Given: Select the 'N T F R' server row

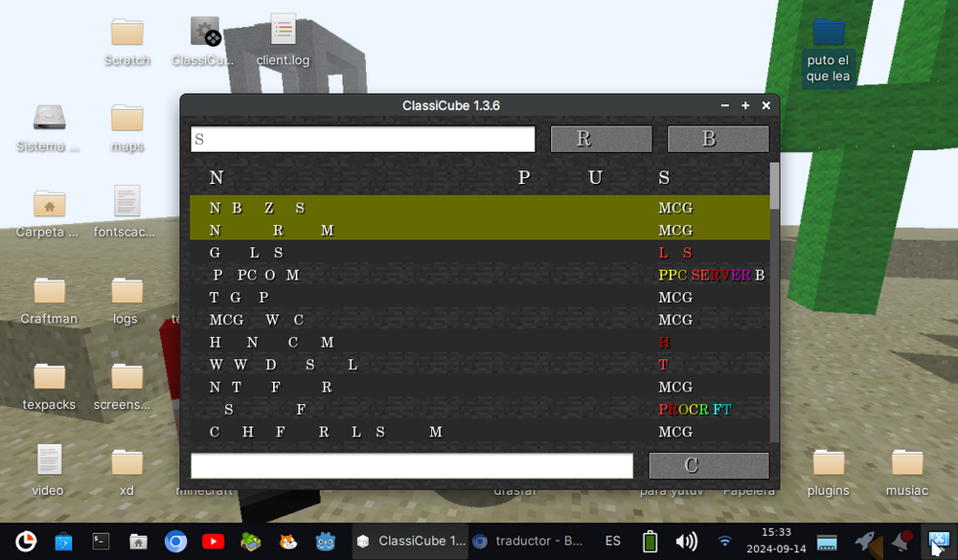Looking at the screenshot, I should [x=480, y=387].
